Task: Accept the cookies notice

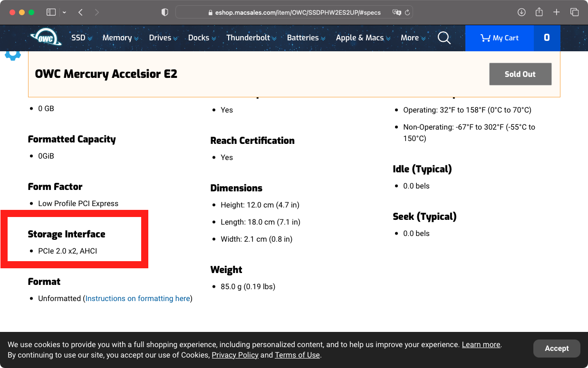Action: tap(557, 348)
